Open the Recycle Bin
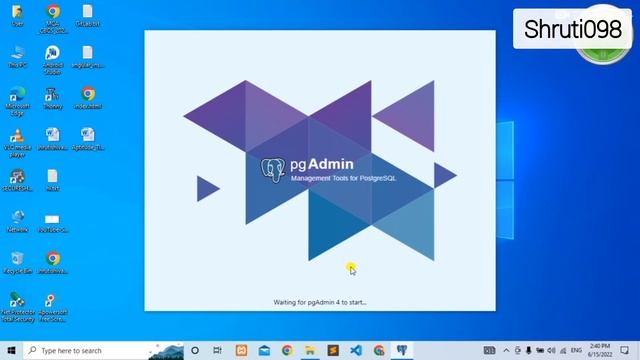Screen dimensions: 640x360 pos(18,263)
